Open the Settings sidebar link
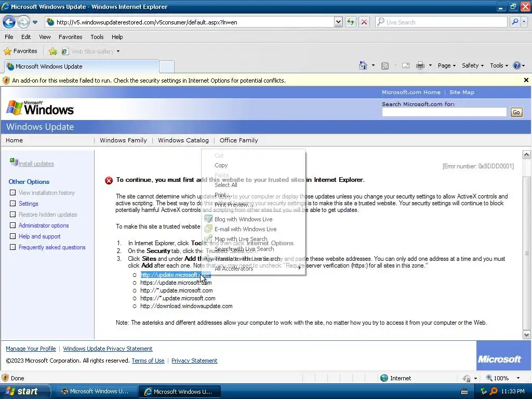The height and width of the screenshot is (399, 532). point(28,204)
